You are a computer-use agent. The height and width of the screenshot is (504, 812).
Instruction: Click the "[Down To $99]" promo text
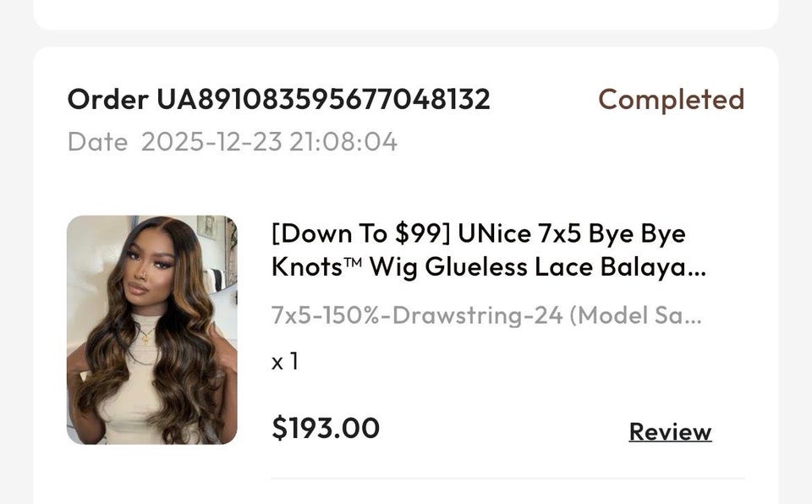[x=360, y=233]
